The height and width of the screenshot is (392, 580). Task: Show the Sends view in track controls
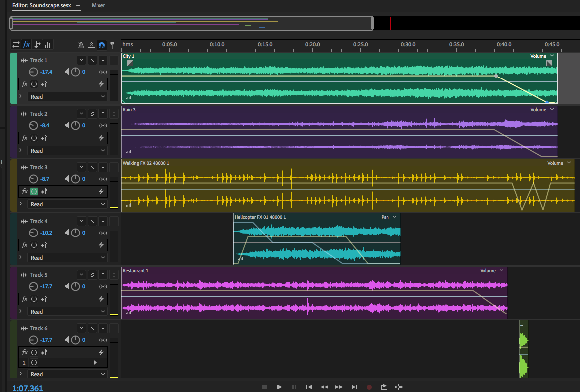pos(37,45)
